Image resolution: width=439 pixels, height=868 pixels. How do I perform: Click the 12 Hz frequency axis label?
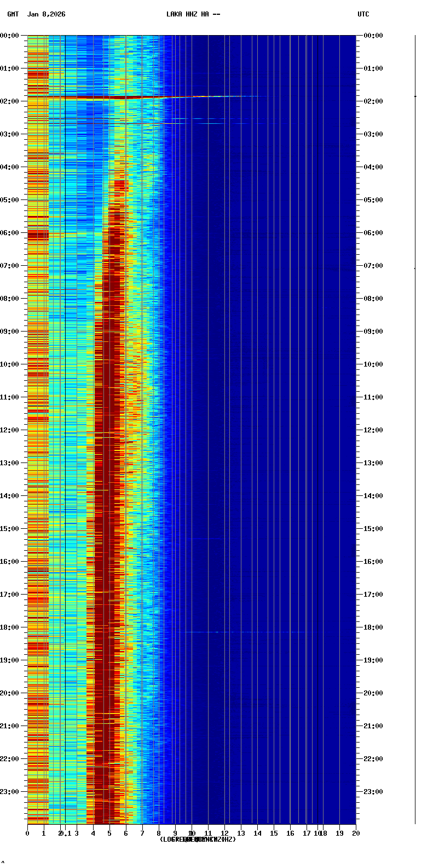click(224, 833)
